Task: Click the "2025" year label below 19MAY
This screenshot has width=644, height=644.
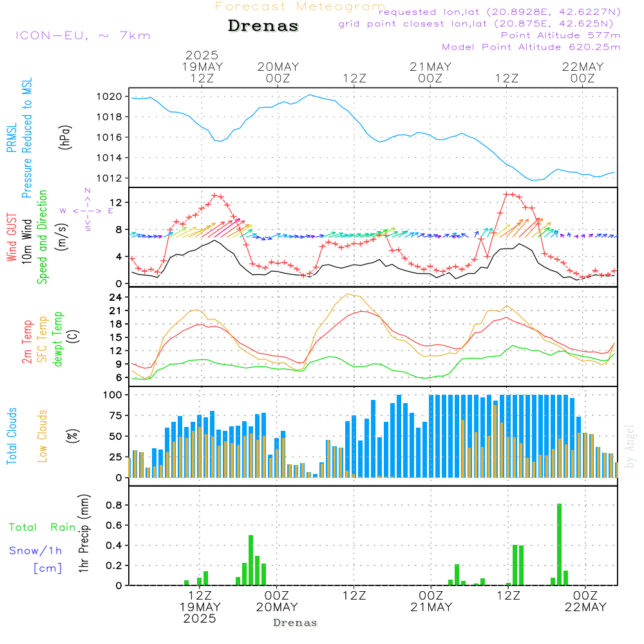Action: [x=200, y=618]
